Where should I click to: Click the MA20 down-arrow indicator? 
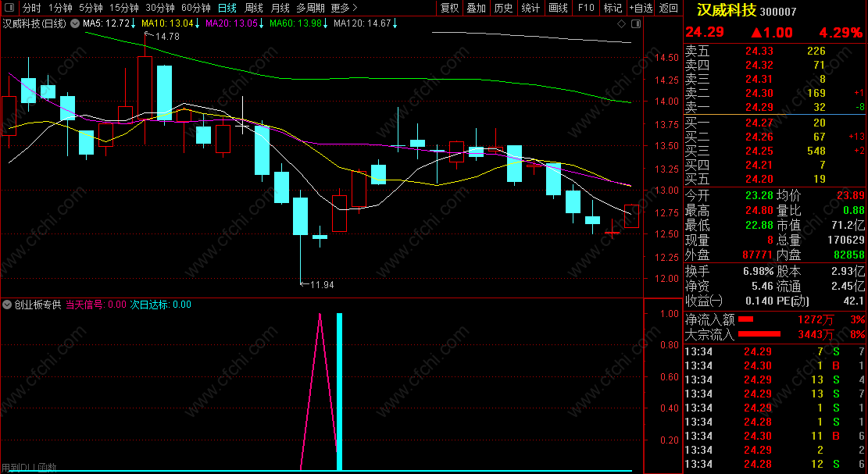click(x=261, y=23)
